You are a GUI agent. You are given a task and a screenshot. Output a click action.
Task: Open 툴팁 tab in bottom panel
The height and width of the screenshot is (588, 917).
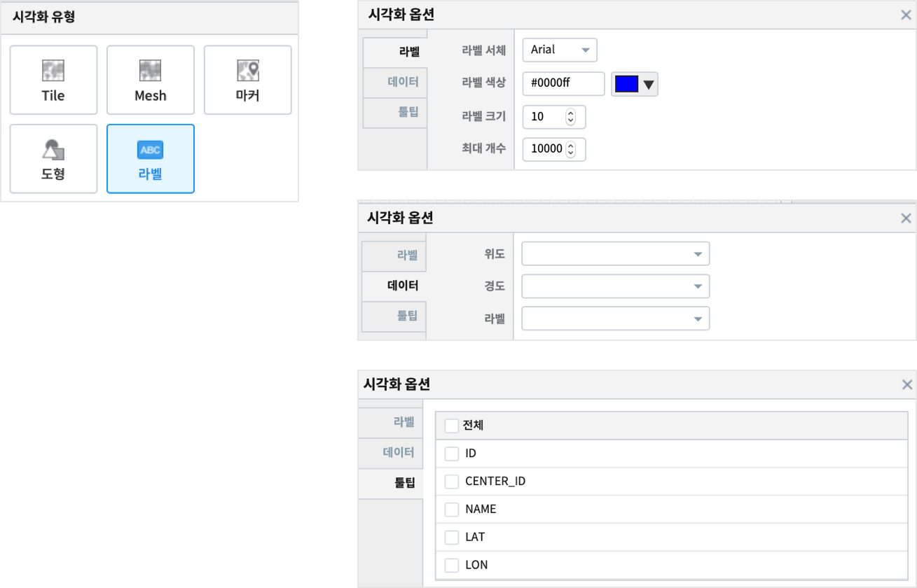coord(391,483)
